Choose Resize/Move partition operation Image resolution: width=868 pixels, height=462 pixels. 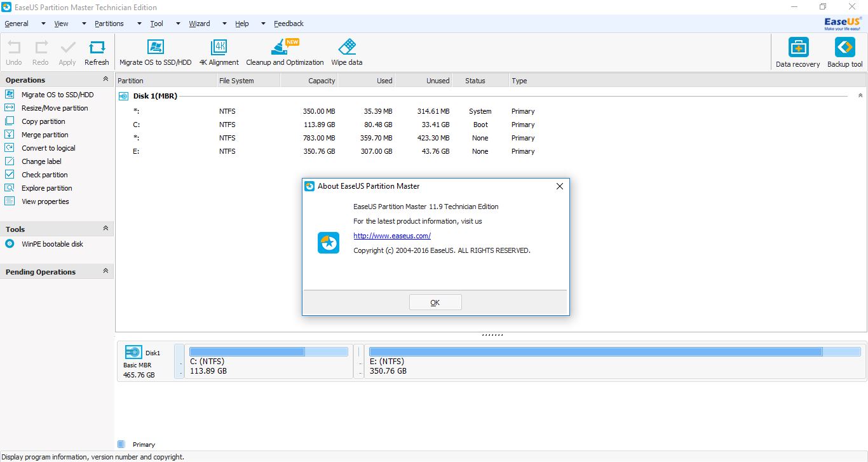pyautogui.click(x=55, y=108)
